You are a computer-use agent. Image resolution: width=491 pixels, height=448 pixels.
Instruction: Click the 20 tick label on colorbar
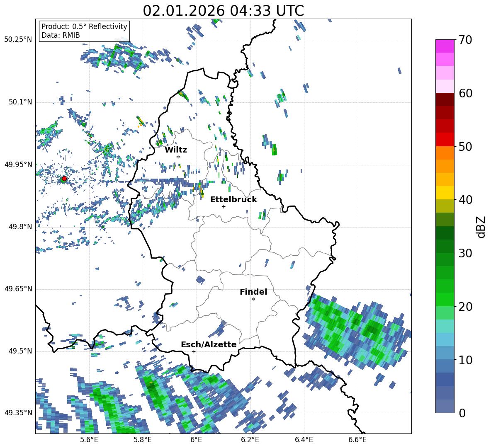click(x=465, y=306)
